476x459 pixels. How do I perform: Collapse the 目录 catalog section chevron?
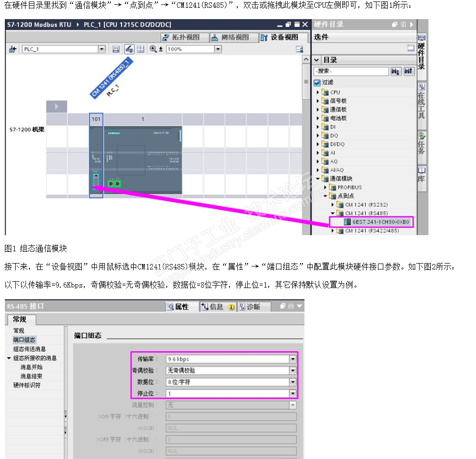click(x=317, y=60)
